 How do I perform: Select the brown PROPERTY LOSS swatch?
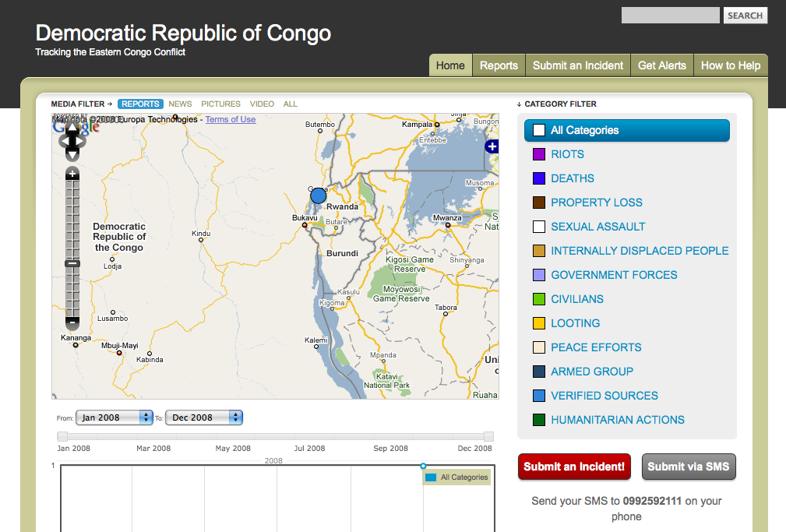tap(539, 203)
